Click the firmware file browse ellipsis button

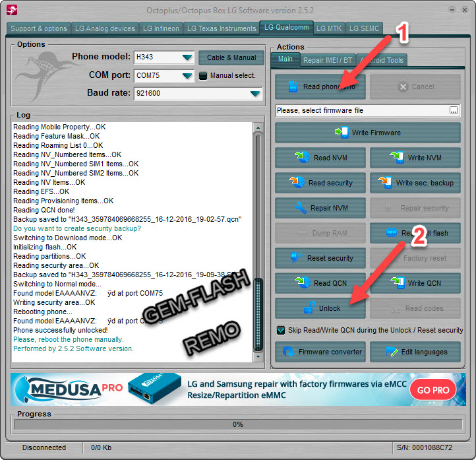(453, 110)
